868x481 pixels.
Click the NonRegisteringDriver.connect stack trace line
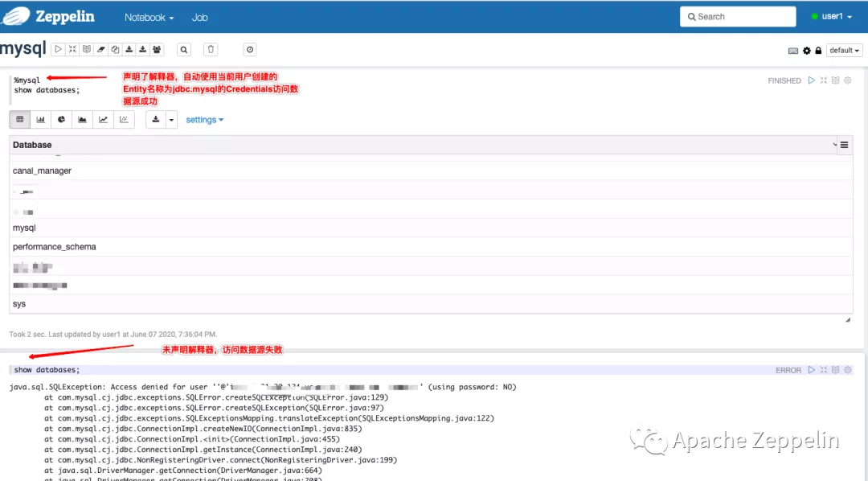[x=220, y=460]
